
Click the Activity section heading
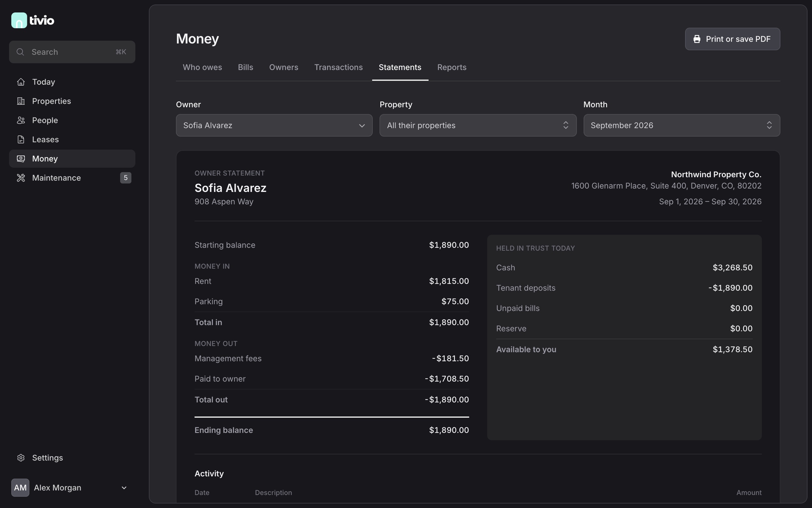tap(209, 473)
